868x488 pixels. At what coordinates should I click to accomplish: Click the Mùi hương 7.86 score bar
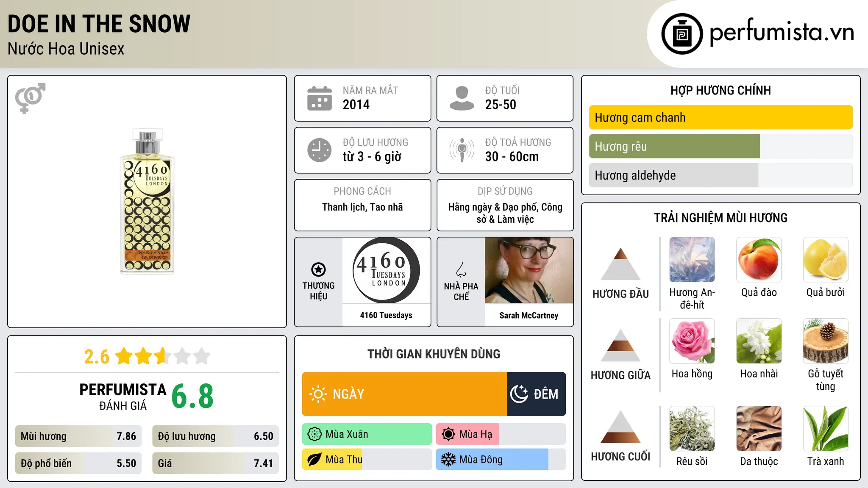coord(78,436)
